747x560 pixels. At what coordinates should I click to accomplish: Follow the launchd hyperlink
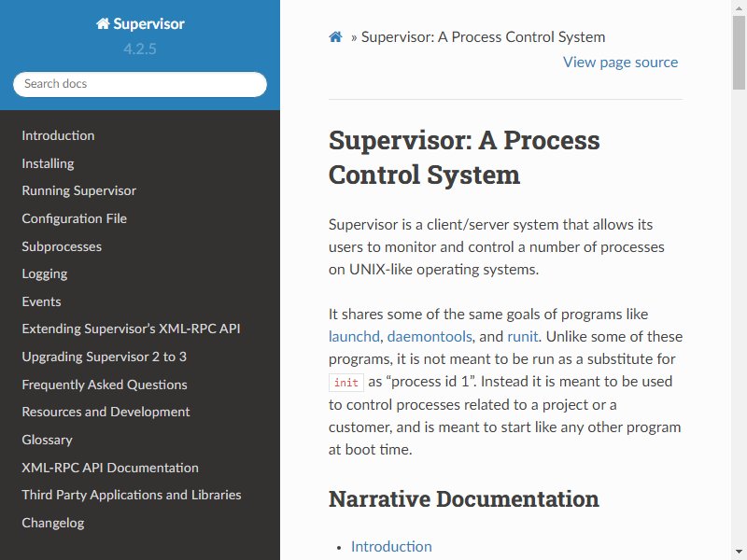[354, 337]
